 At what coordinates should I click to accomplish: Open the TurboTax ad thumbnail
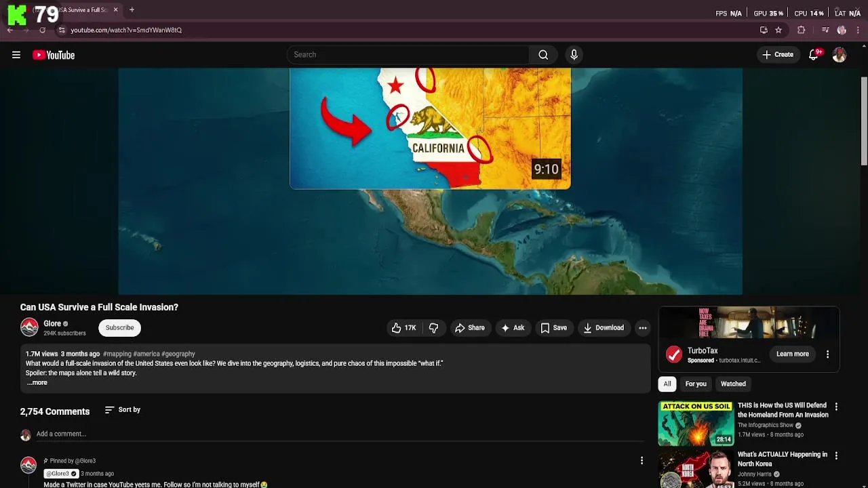tap(749, 323)
